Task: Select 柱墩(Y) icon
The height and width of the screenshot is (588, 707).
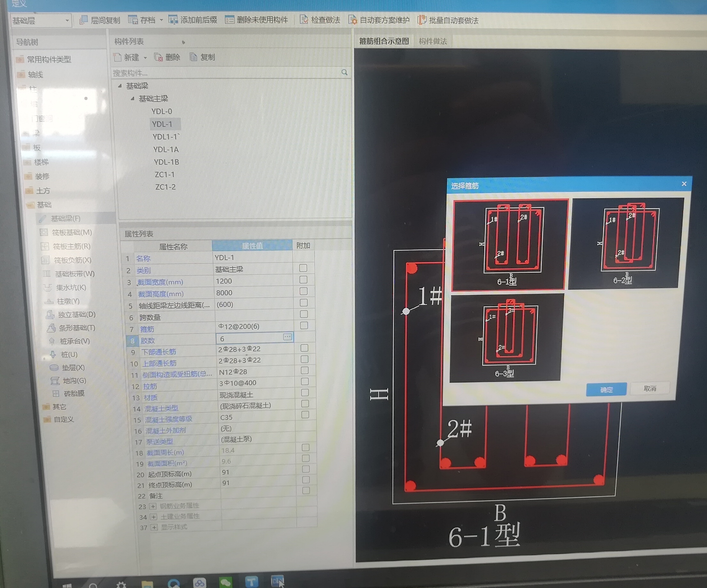Action: pos(49,301)
